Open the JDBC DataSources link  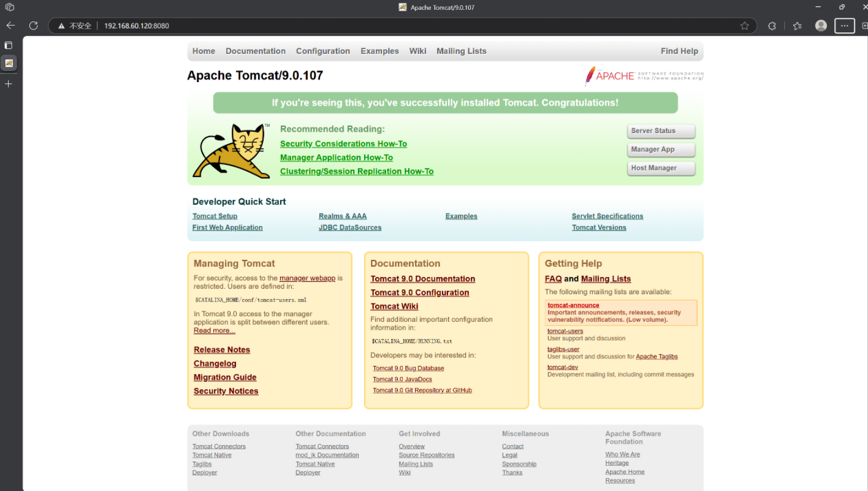coord(350,227)
